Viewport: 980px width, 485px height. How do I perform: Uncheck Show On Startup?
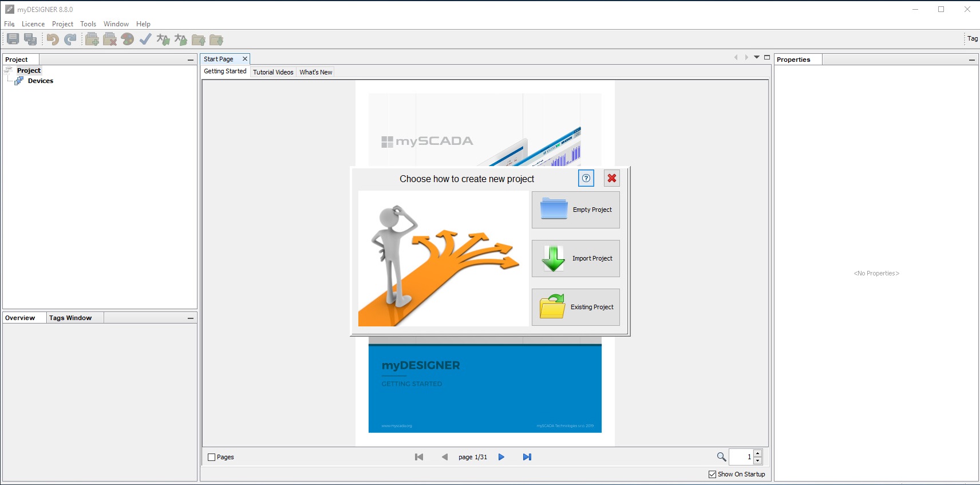pos(712,474)
